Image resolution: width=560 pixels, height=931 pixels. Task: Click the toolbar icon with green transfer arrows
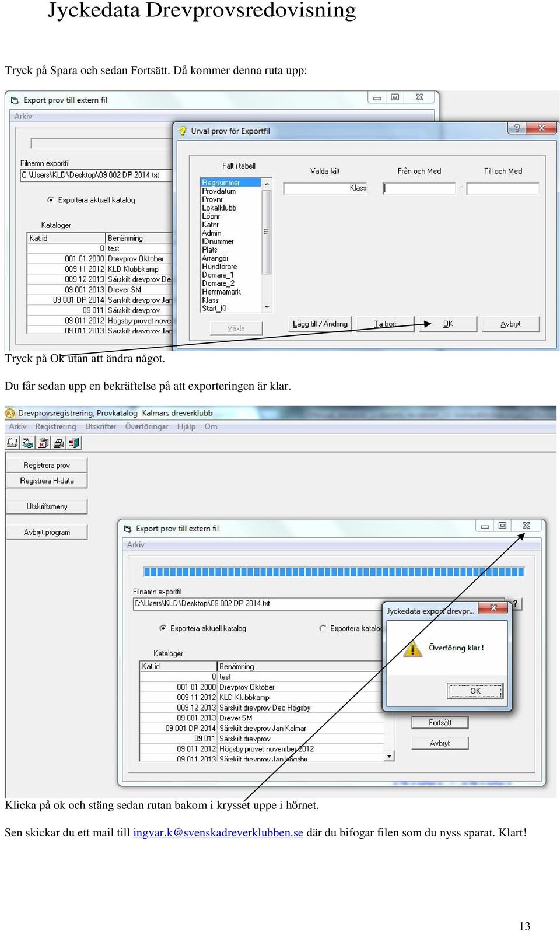[x=27, y=443]
